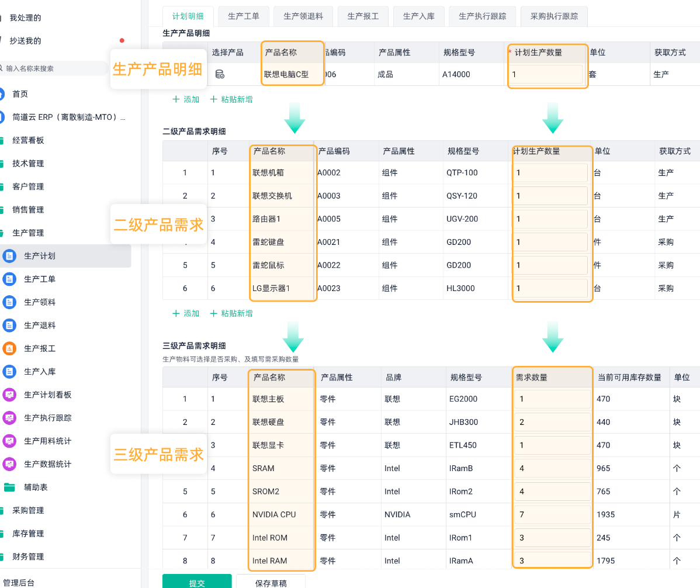
Task: Edit 需求数量 for 联想硬盘
Action: pyautogui.click(x=552, y=423)
